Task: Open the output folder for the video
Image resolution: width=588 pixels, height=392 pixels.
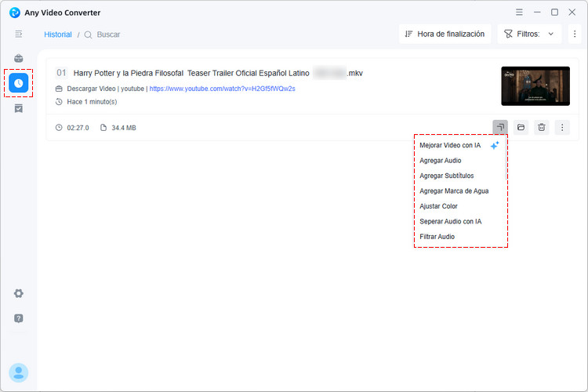Action: (x=521, y=128)
